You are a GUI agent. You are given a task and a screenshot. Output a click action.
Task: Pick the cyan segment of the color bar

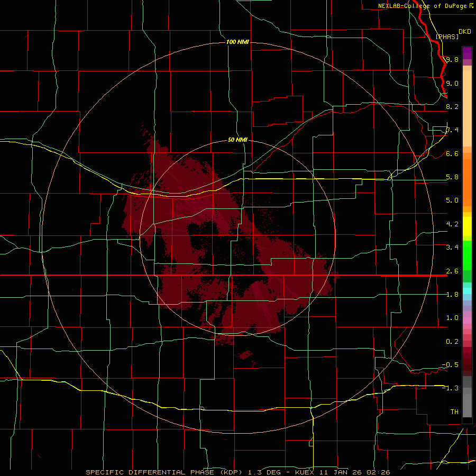click(467, 291)
